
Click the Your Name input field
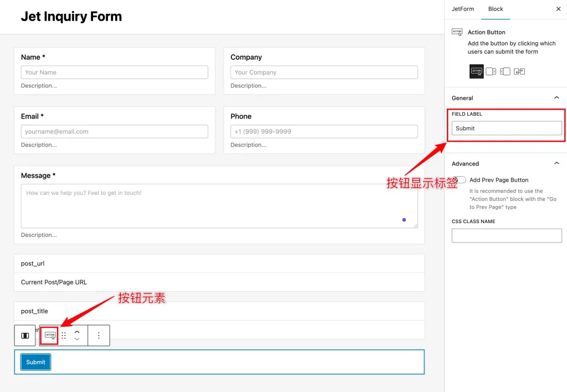(114, 73)
